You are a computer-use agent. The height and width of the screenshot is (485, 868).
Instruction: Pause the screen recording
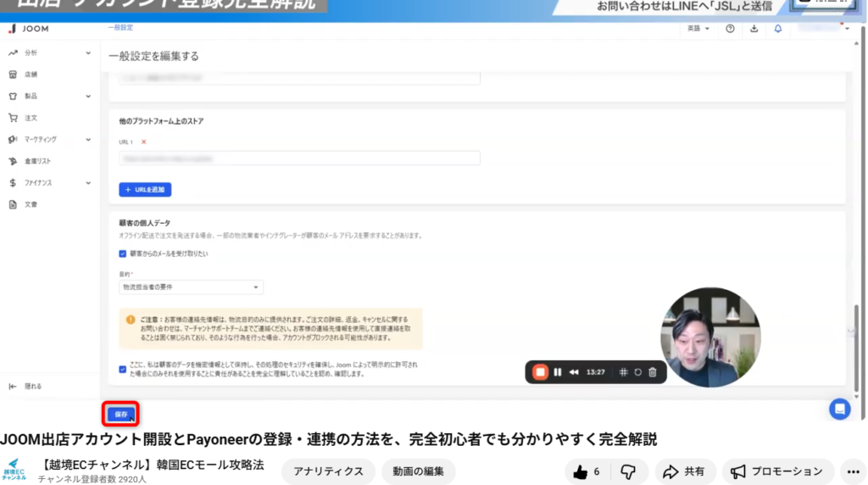click(558, 371)
